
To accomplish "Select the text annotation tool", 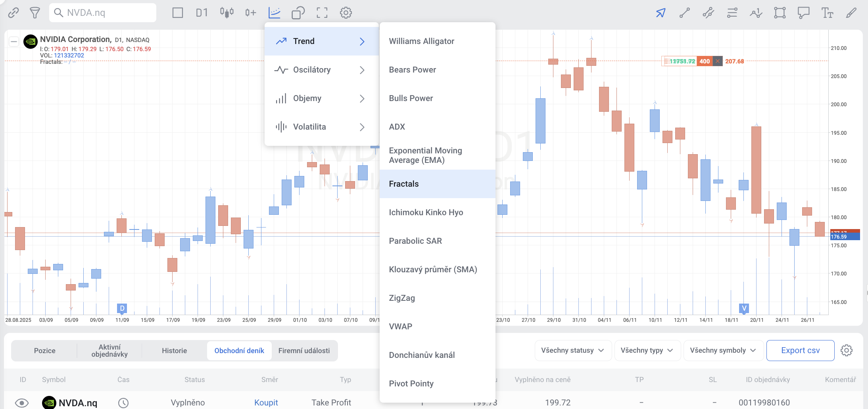I will click(x=828, y=13).
